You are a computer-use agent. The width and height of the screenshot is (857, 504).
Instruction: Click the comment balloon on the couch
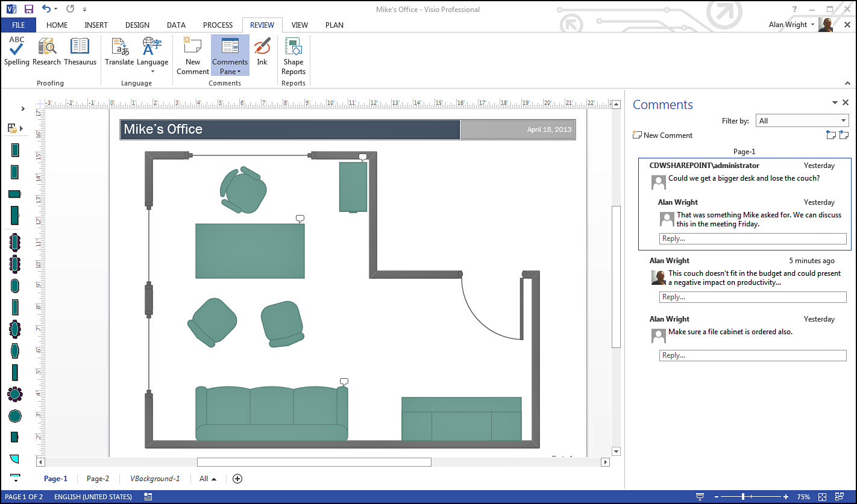(344, 382)
